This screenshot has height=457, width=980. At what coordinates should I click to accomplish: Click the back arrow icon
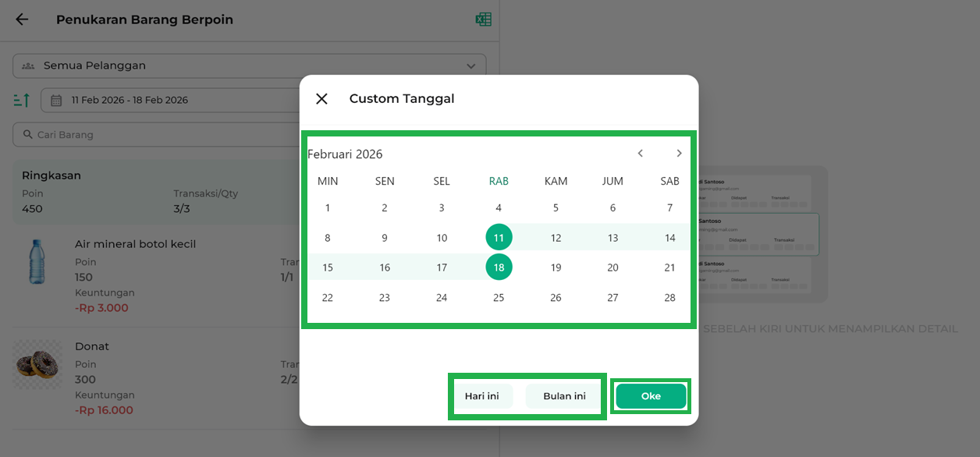[22, 19]
